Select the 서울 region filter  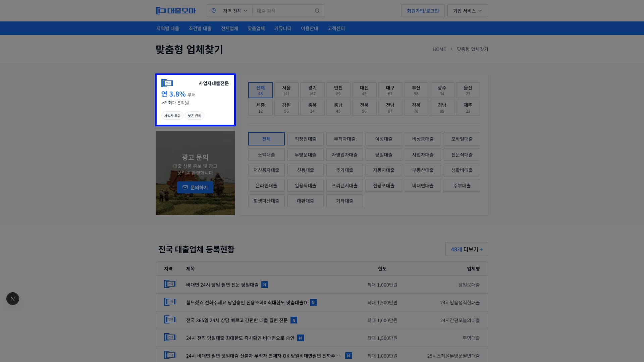click(286, 90)
